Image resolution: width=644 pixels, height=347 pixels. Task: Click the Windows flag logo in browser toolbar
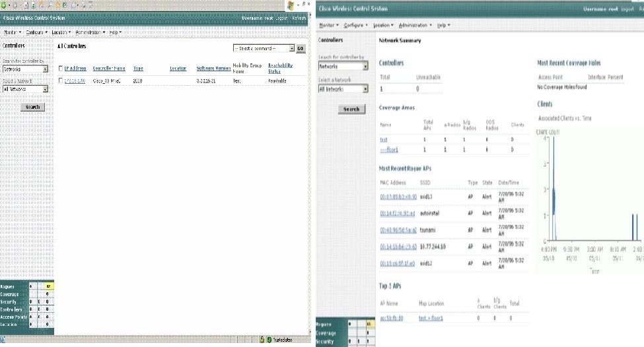(291, 5)
